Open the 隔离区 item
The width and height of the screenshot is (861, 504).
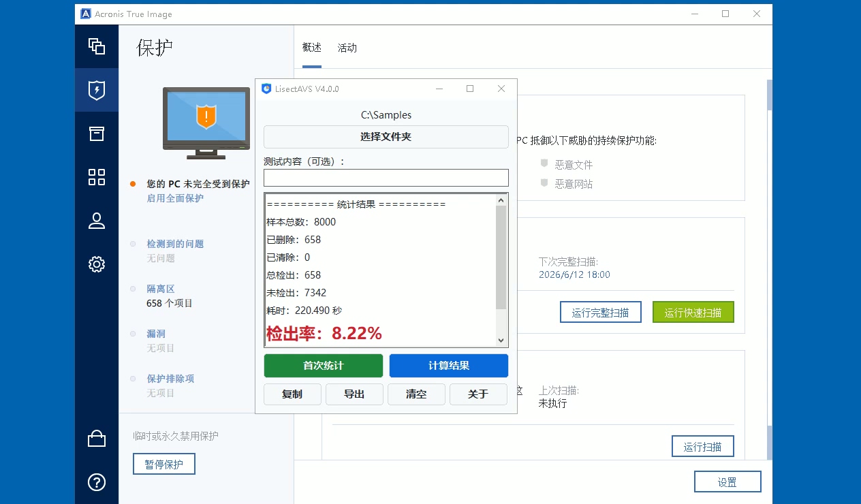tap(161, 289)
